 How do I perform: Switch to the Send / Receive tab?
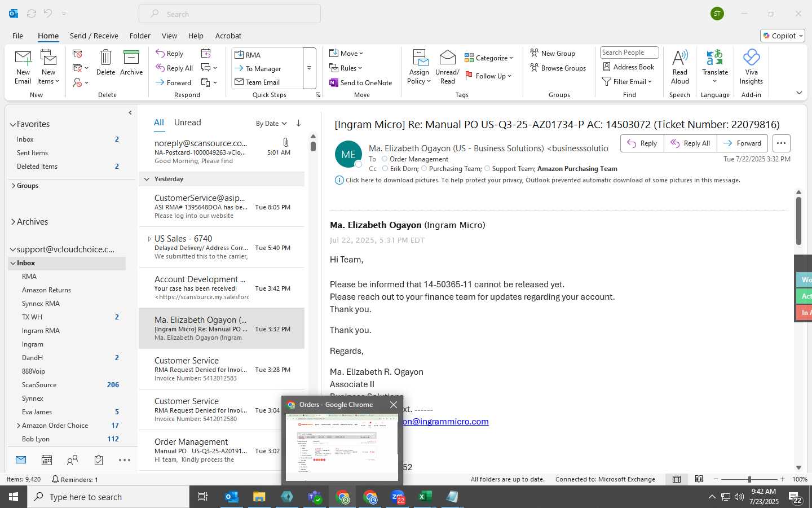coord(94,36)
